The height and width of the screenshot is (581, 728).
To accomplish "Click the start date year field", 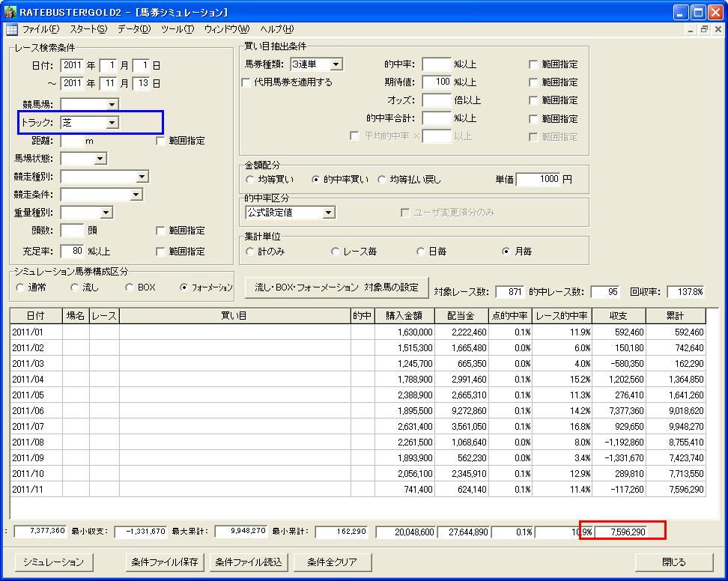I will 72,65.
